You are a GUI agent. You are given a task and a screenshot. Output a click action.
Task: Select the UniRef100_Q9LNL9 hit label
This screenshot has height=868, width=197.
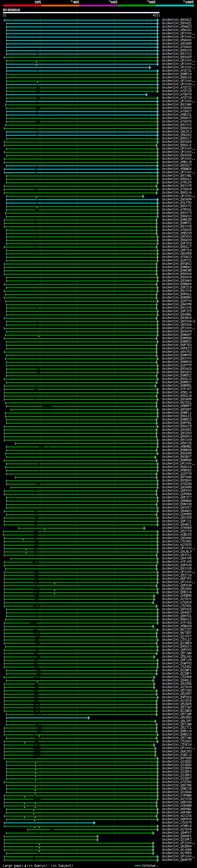point(177,552)
